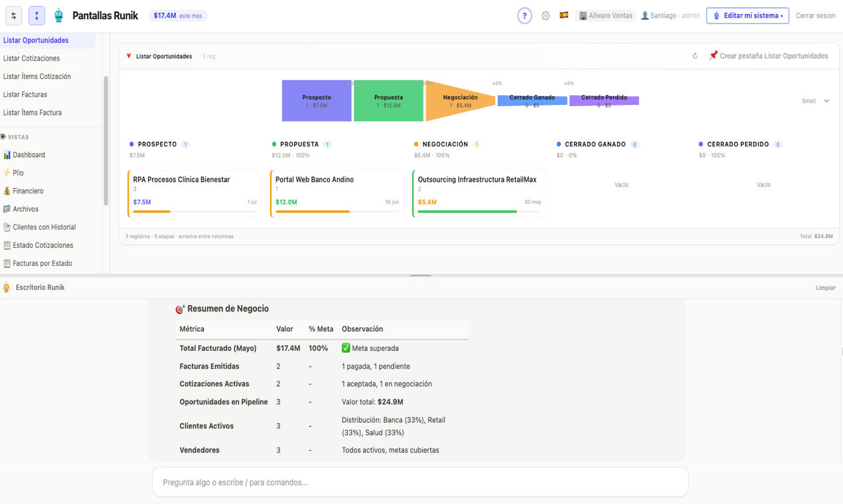Click the Cerrado Perdido funnel segment
The image size is (843, 504).
[604, 101]
